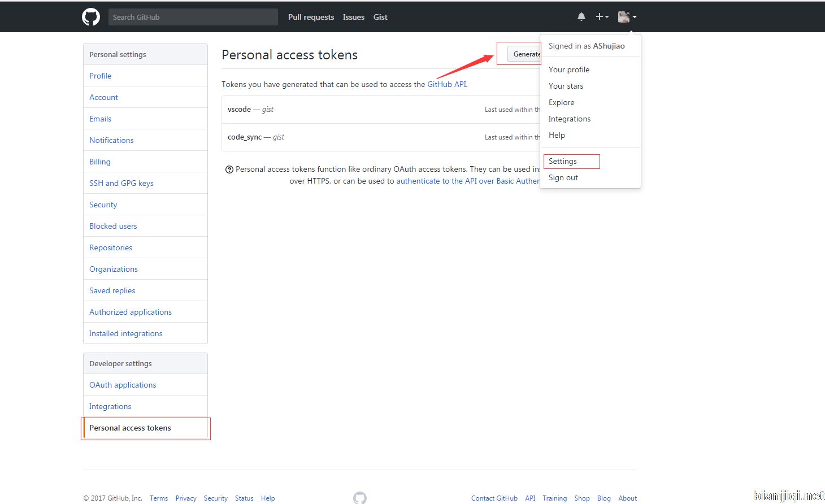The height and width of the screenshot is (504, 825).
Task: Open Gist in top navigation
Action: (x=380, y=17)
